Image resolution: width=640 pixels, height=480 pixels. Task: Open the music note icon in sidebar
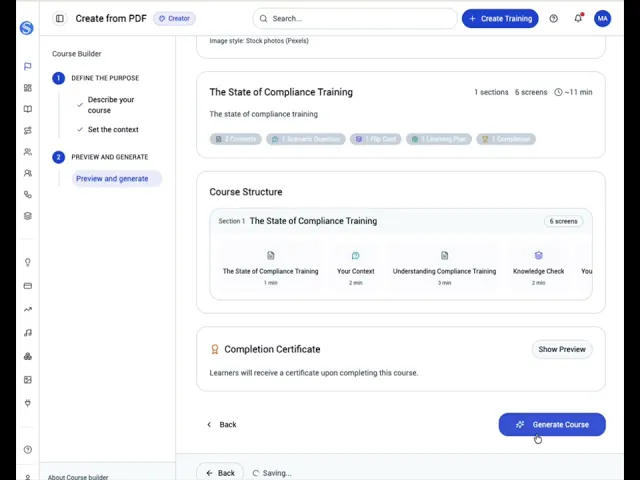28,332
